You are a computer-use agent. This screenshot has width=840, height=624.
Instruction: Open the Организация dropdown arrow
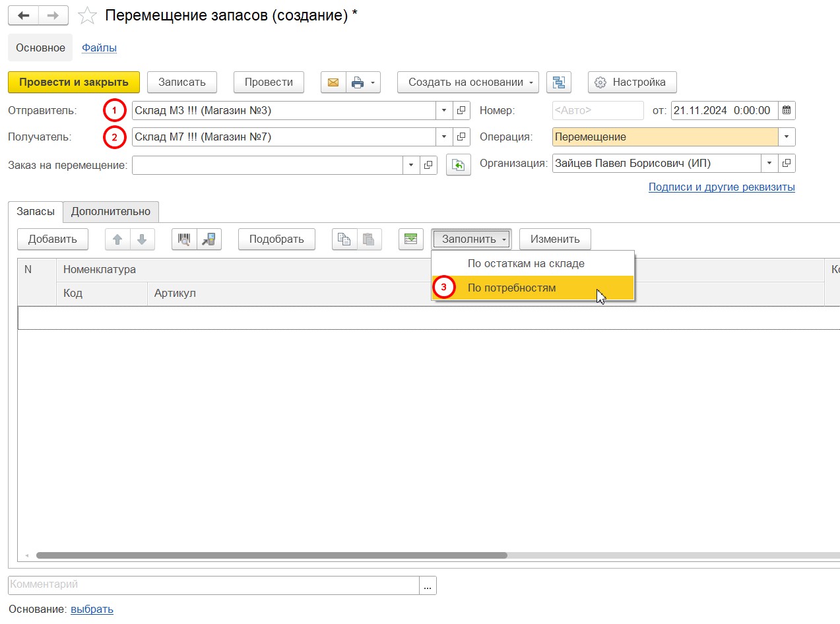point(769,164)
